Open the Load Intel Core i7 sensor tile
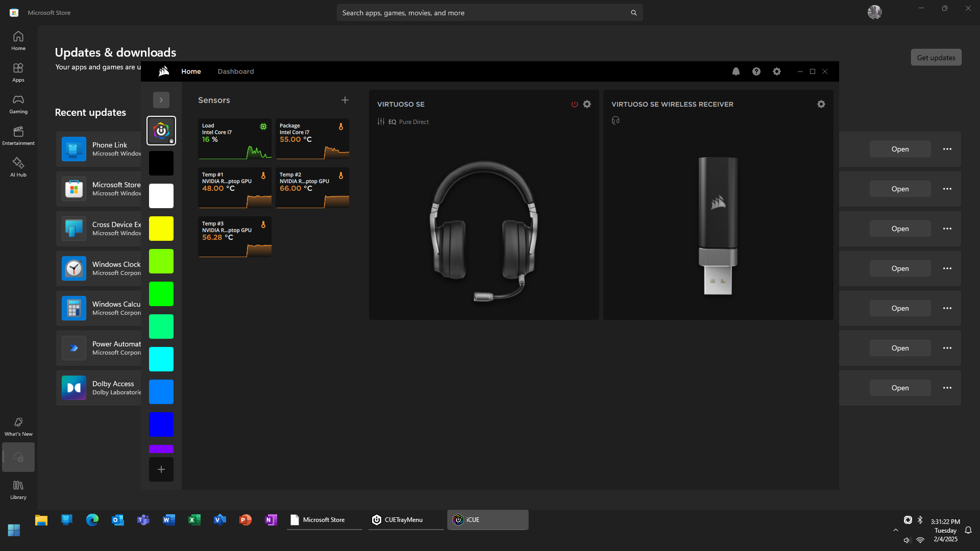 click(x=235, y=139)
